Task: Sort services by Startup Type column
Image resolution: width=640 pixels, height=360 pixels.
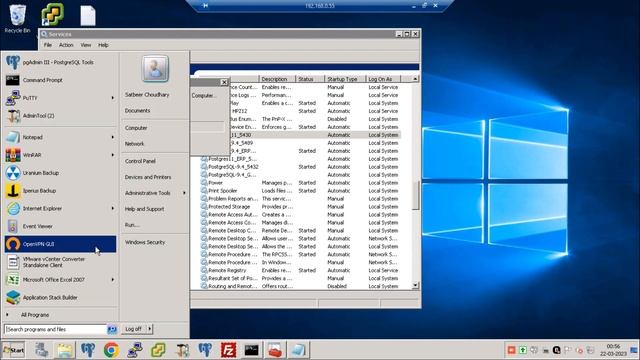Action: (345, 79)
